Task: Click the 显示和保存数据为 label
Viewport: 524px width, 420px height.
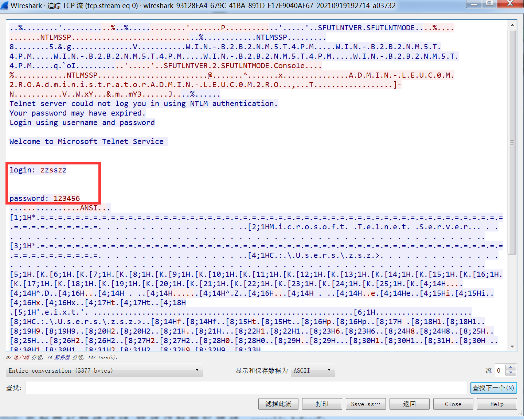Action: 261,370
